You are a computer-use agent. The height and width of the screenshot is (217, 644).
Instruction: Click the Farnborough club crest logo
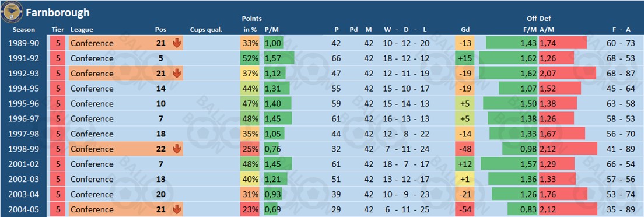tap(12, 12)
